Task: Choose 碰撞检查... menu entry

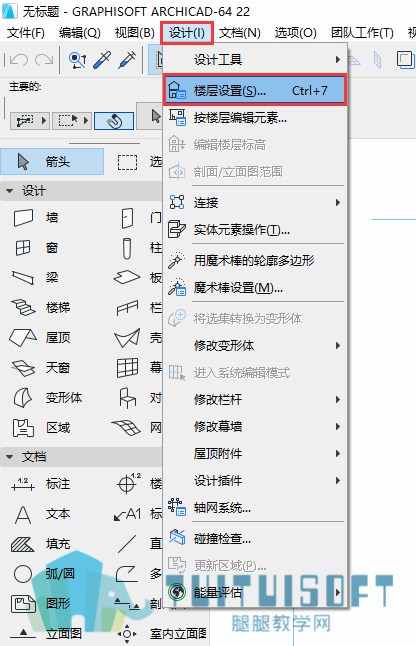Action: click(255, 538)
